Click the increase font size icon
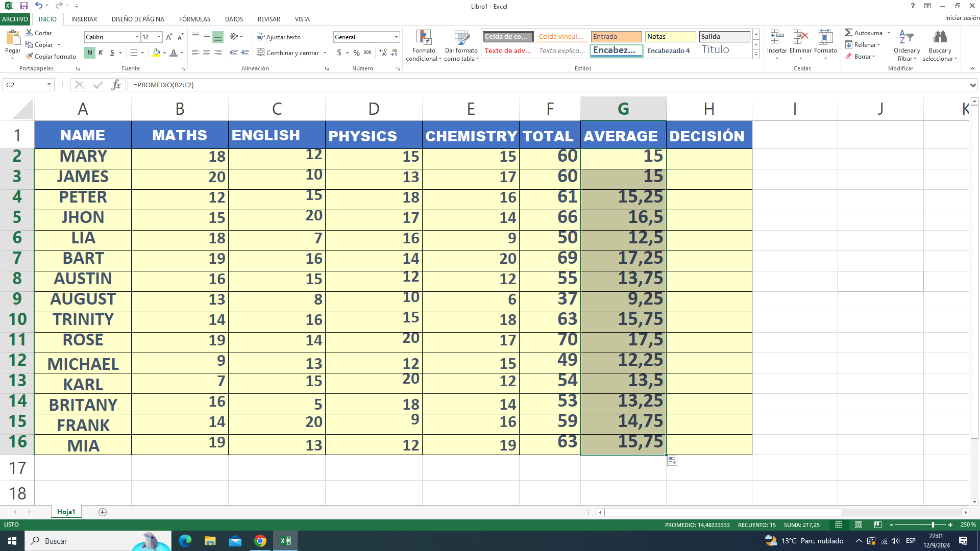This screenshot has width=980, height=551. click(x=169, y=37)
